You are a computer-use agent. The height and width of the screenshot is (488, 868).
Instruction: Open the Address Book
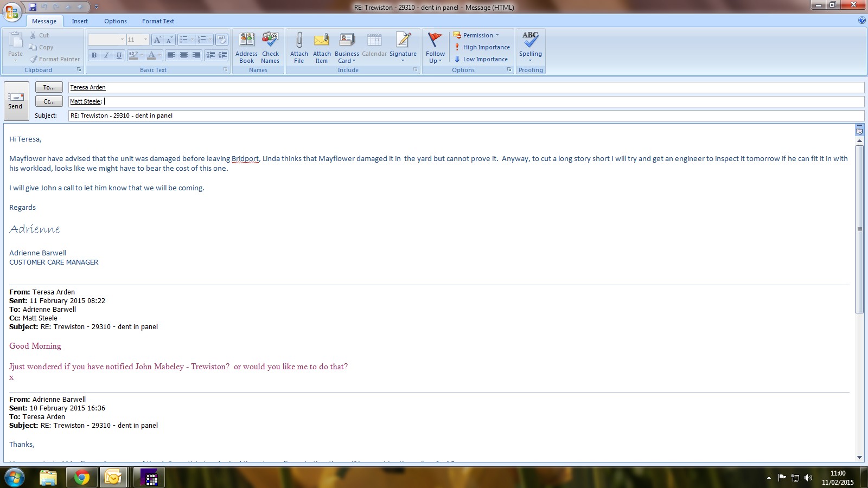pos(246,48)
